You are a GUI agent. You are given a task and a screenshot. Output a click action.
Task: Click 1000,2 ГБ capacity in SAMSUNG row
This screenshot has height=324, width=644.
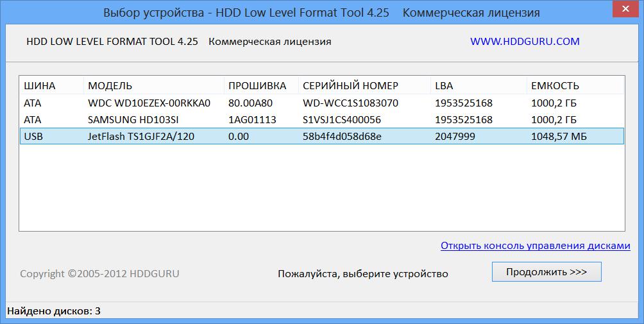(554, 119)
